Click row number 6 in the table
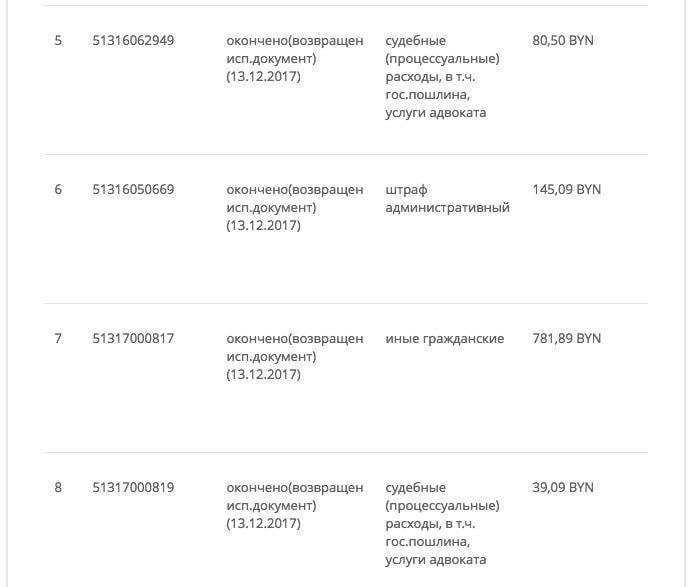Screen dimensions: 690x587 pos(58,189)
